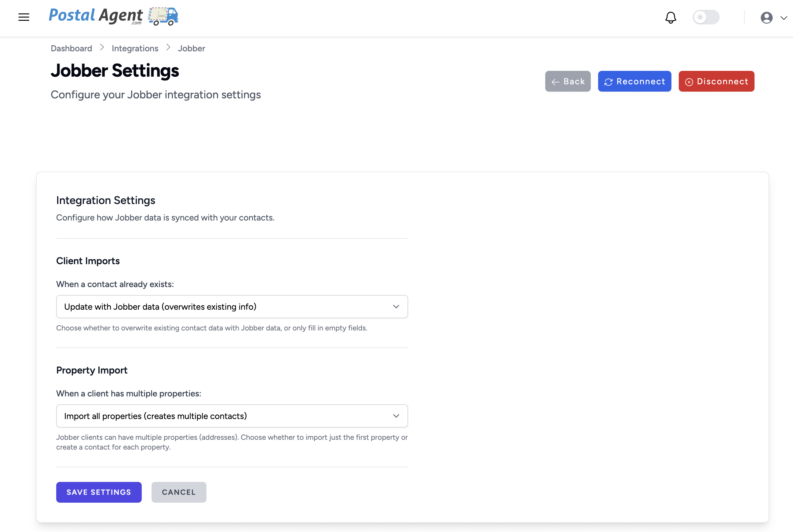
Task: Click the Reconnect refresh icon
Action: (x=608, y=82)
